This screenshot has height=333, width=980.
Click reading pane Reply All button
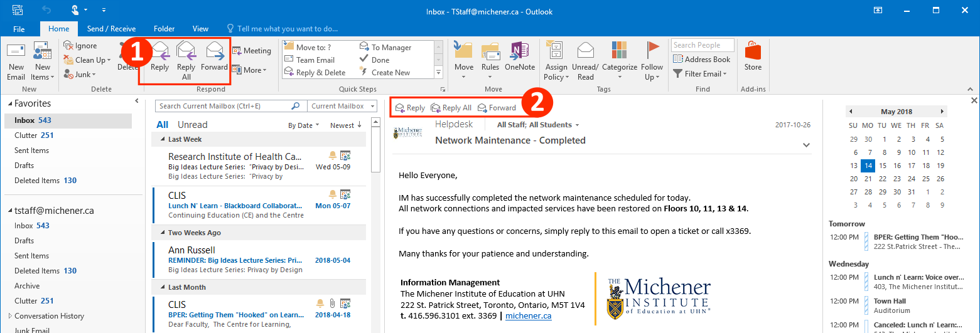tap(451, 108)
